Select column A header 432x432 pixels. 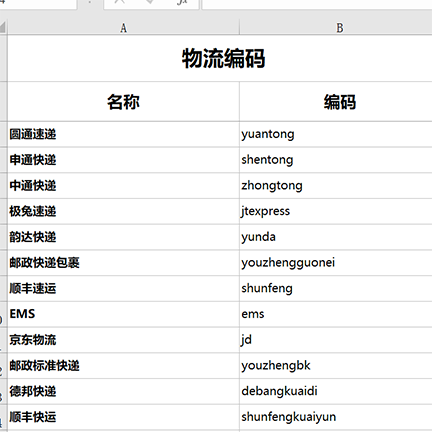(x=123, y=28)
